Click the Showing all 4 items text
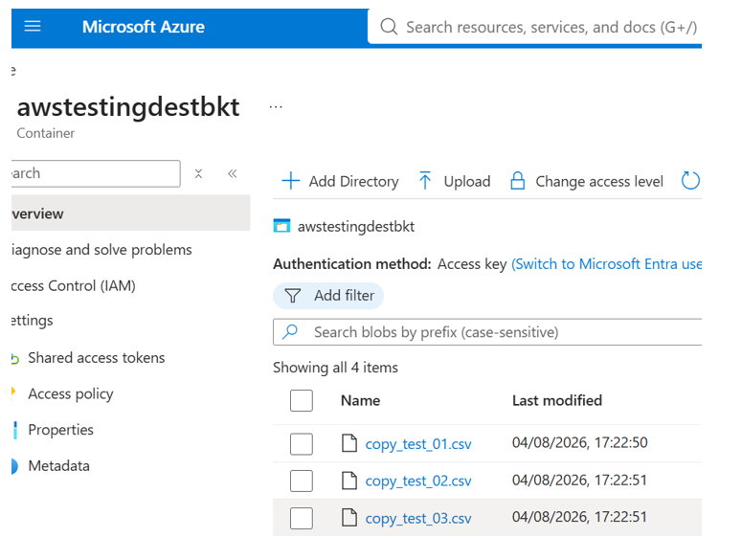The width and height of the screenshot is (742, 560). coord(335,368)
